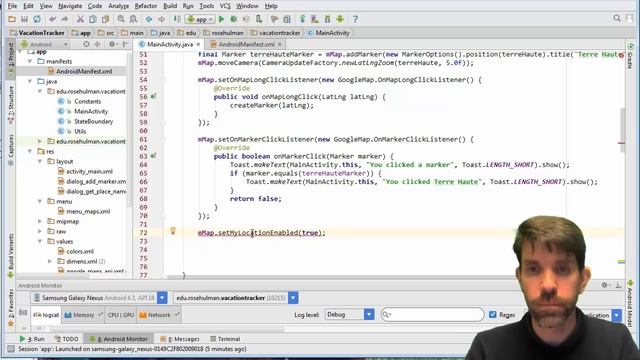Open the vacationtracker process dropdown
The image size is (640, 360).
(x=293, y=298)
